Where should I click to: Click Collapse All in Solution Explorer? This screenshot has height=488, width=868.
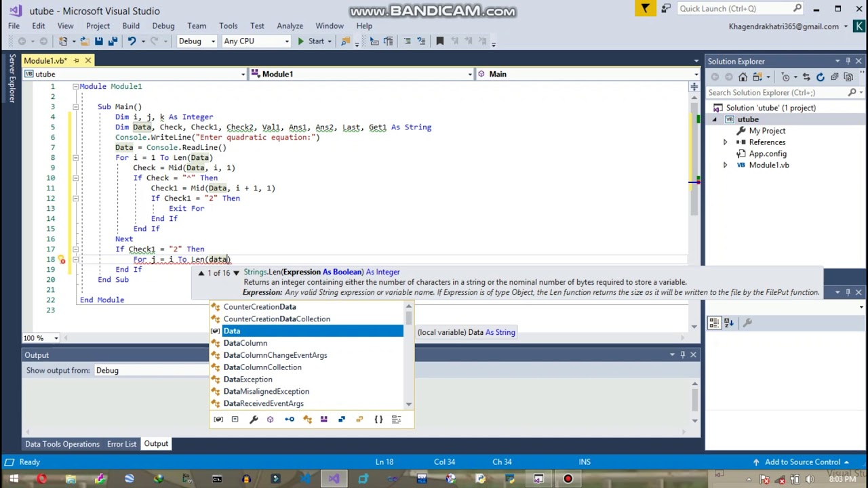coord(834,77)
